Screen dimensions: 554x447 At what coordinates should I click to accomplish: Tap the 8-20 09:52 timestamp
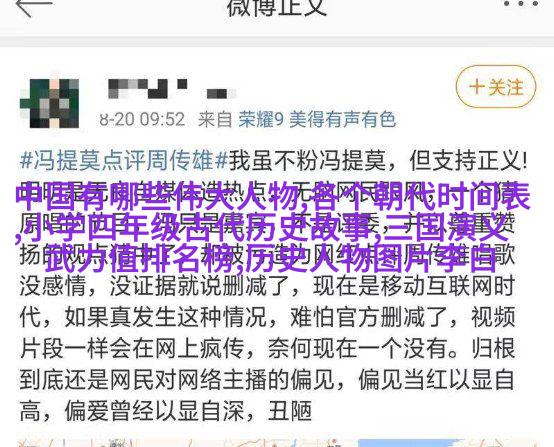[x=142, y=119]
